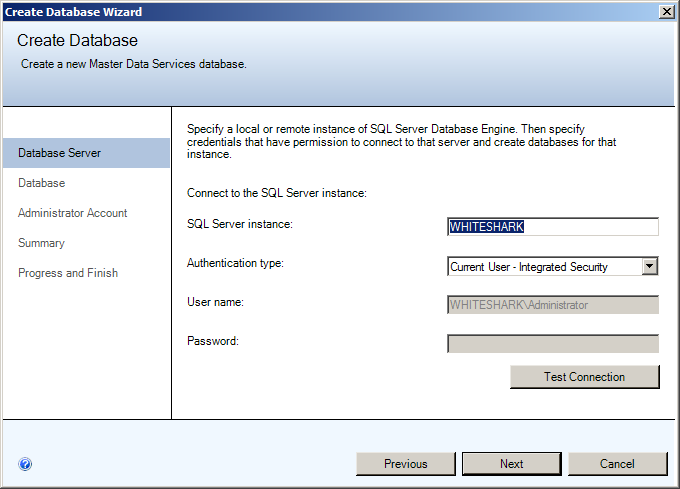Select the Database Server step
The height and width of the screenshot is (489, 680).
point(59,153)
